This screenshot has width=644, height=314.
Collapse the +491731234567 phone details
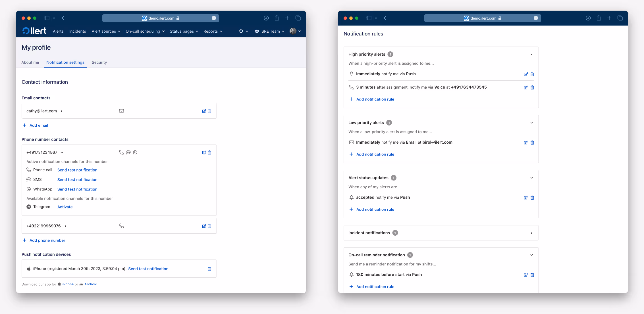(x=62, y=152)
